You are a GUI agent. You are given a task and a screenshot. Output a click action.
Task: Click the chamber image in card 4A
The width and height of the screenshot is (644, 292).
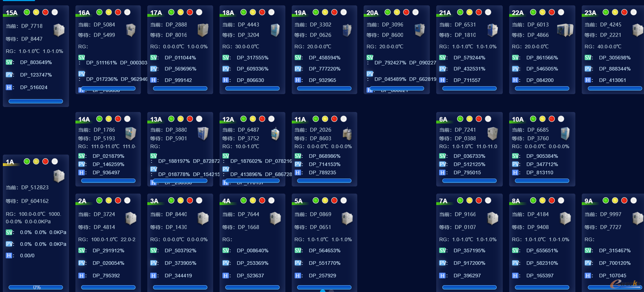[275, 218]
